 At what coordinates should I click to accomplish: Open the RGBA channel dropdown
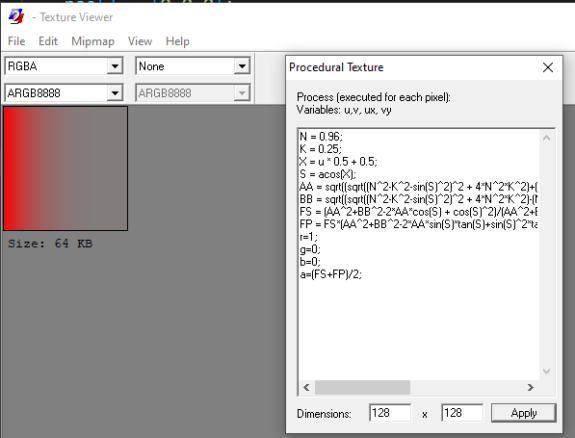pyautogui.click(x=115, y=66)
